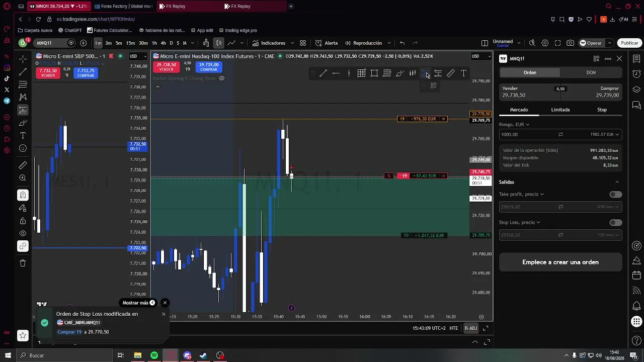
Task: Select the brush drawing tool
Action: (23, 123)
